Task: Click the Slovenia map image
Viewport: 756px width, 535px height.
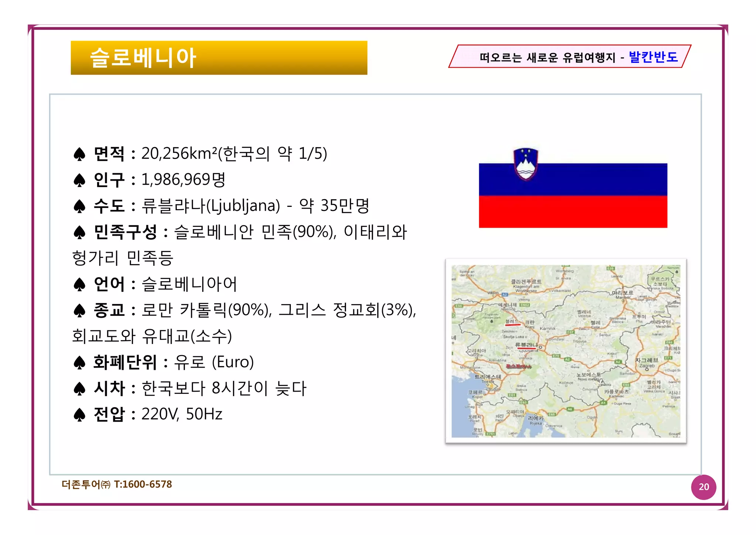Action: pyautogui.click(x=566, y=351)
